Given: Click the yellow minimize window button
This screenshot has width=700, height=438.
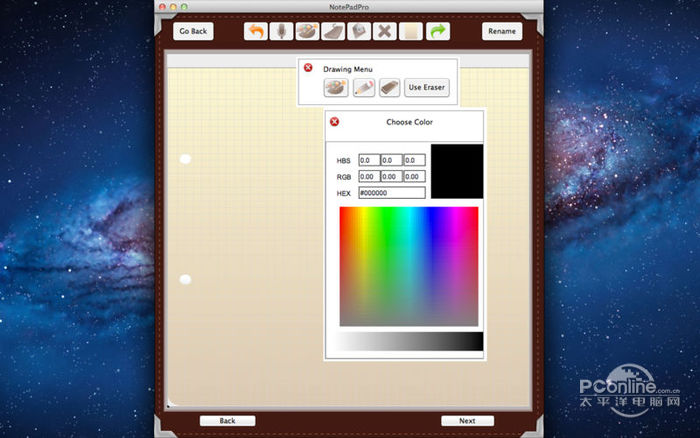Looking at the screenshot, I should [173, 7].
